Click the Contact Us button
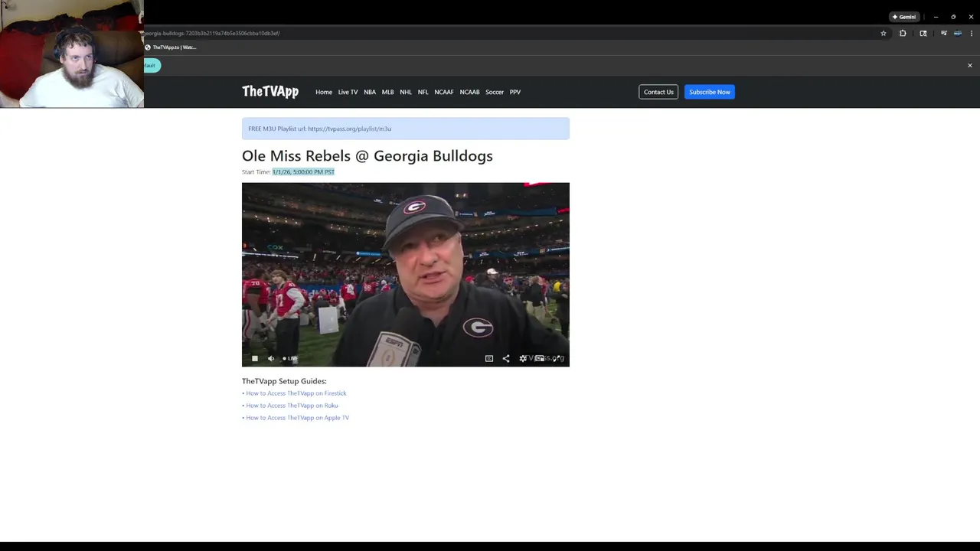This screenshot has height=551, width=980. point(658,92)
